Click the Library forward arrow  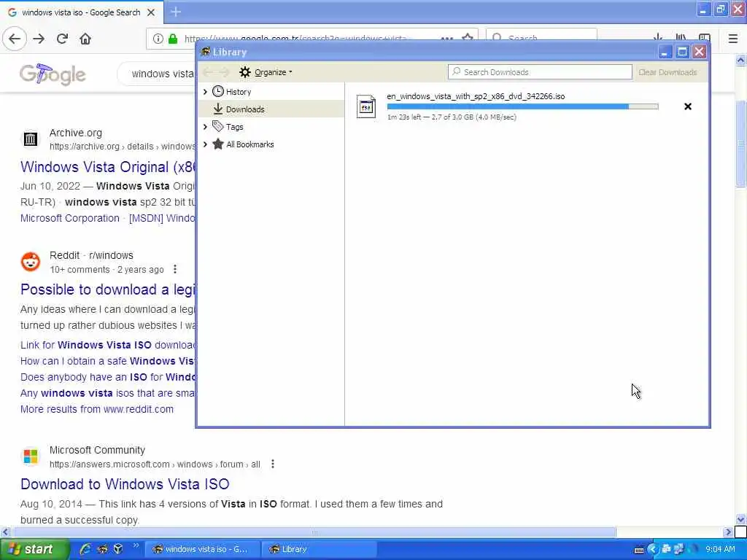225,72
